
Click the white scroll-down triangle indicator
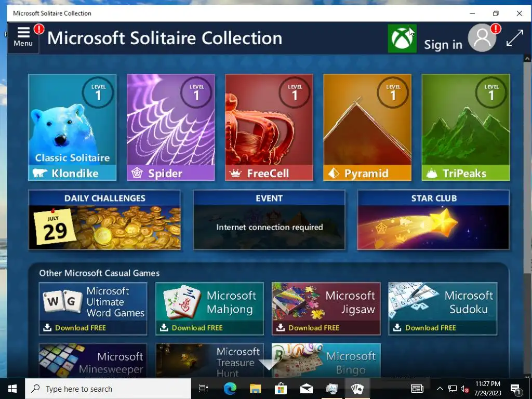tap(269, 365)
